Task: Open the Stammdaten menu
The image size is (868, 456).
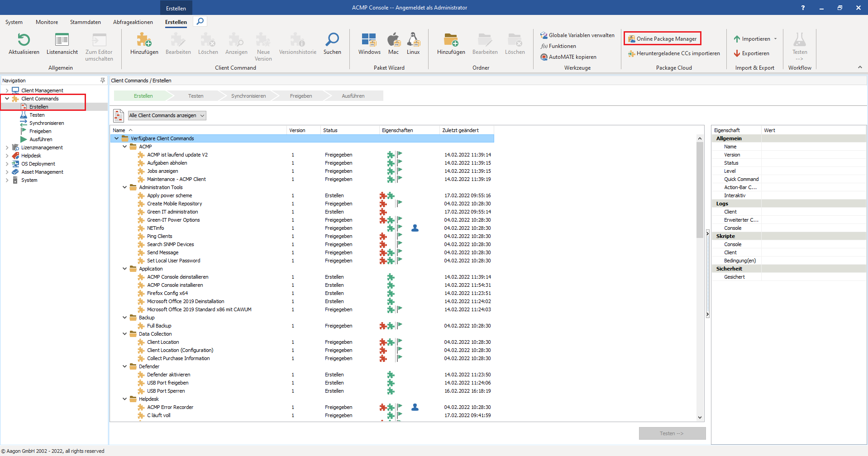Action: [x=85, y=22]
